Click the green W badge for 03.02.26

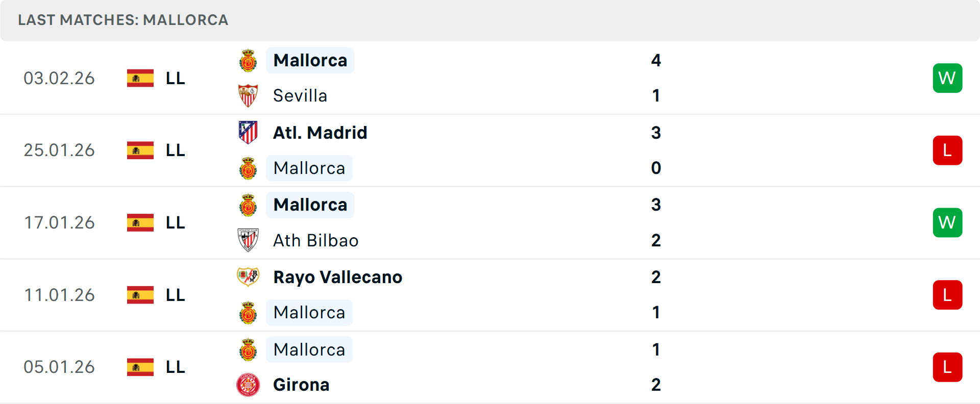click(x=947, y=78)
